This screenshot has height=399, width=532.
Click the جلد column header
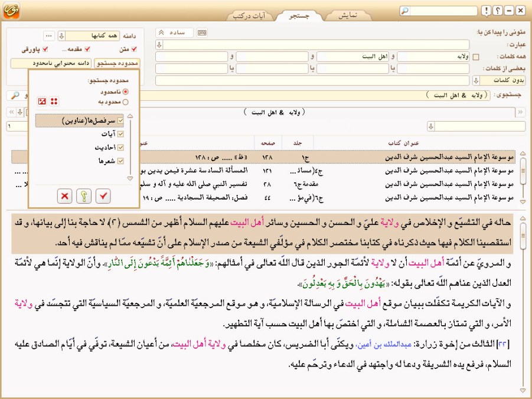click(298, 143)
